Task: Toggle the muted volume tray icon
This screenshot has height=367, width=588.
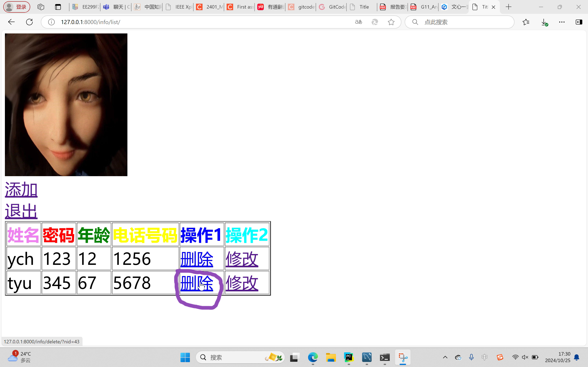Action: coord(525,357)
